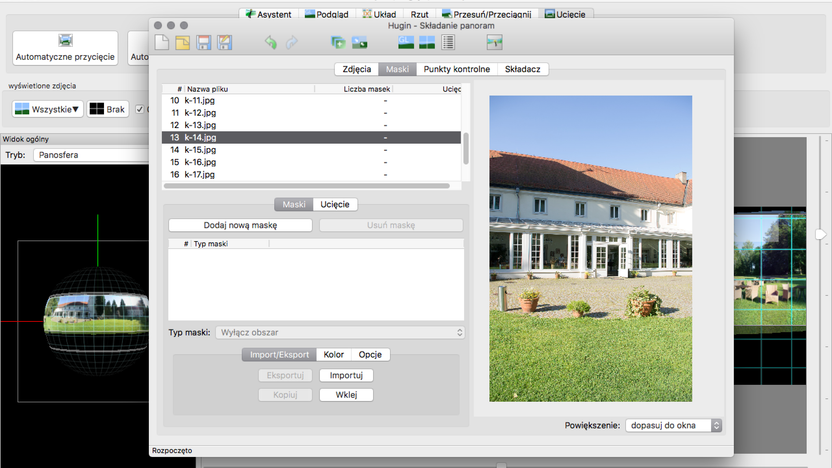Image resolution: width=832 pixels, height=468 pixels.
Task: Open the Opcje tab
Action: point(370,354)
